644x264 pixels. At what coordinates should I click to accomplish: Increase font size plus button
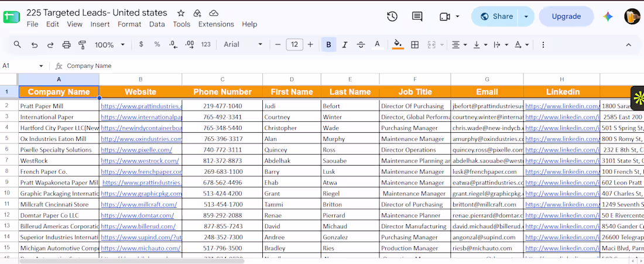(310, 44)
